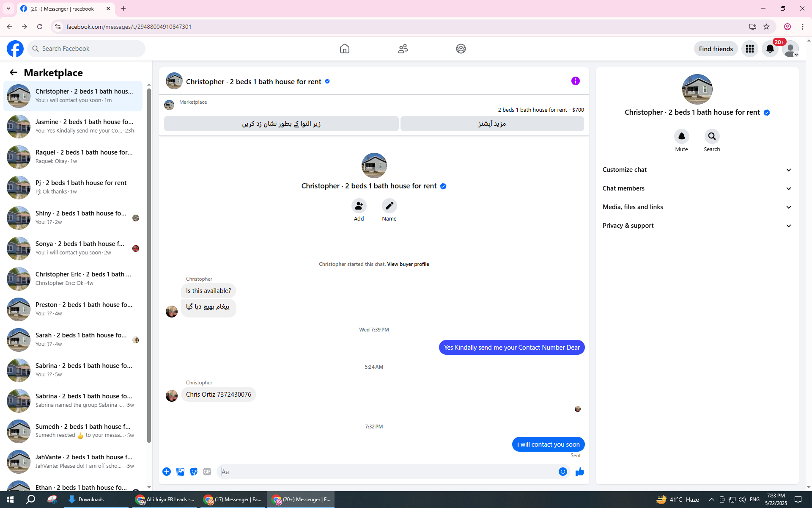Reload the Messenger page
This screenshot has height=508, width=812.
40,27
